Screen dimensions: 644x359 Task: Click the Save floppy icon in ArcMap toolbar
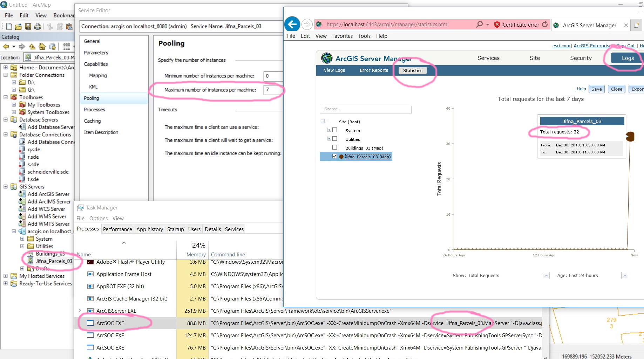coord(28,26)
